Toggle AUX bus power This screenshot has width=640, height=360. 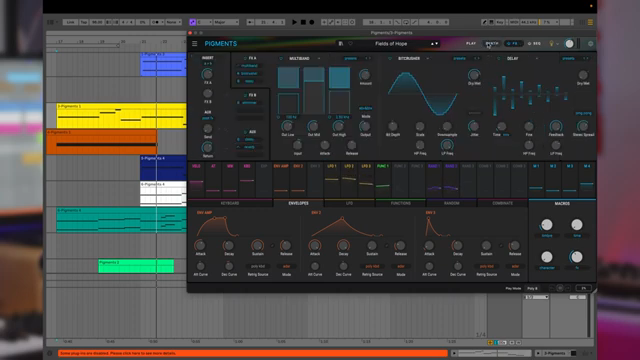coord(245,132)
